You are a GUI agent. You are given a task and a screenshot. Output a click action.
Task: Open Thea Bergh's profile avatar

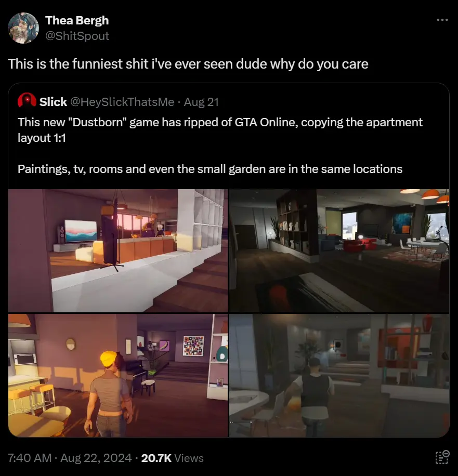coord(23,28)
